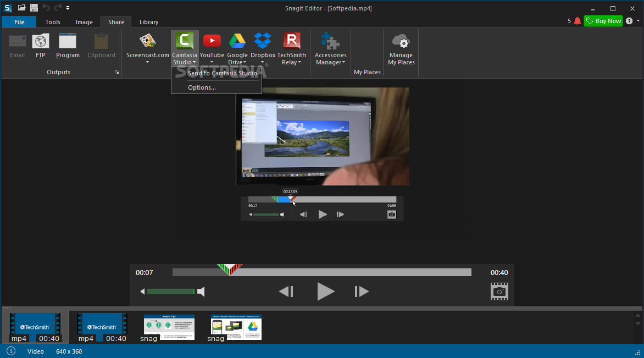Viewport: 644px width, 358px height.
Task: Open dropdown arrow next to Help icon
Action: (639, 21)
